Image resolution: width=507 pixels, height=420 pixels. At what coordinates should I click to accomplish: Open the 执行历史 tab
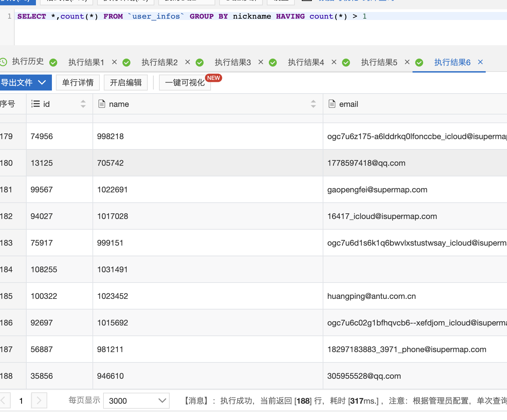(28, 62)
